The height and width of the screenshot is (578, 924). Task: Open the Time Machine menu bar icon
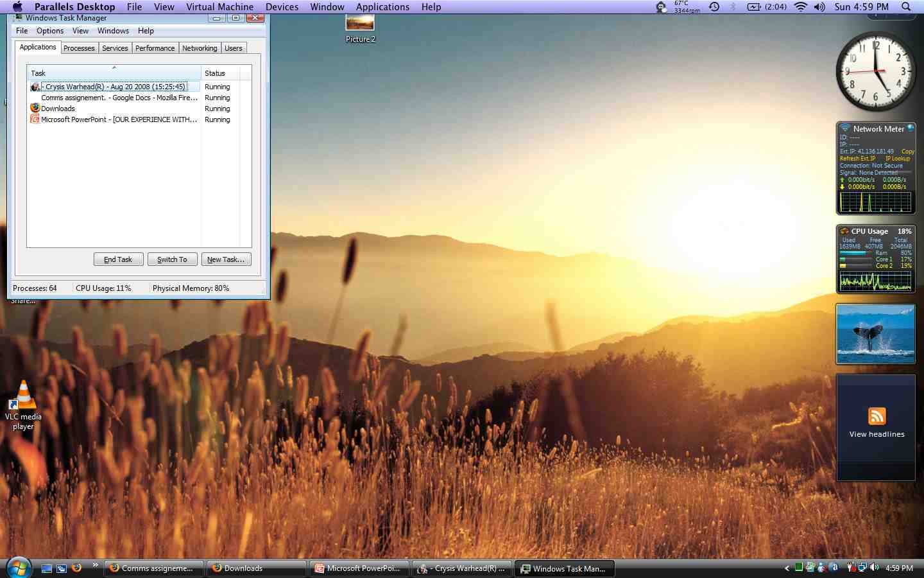(x=714, y=6)
